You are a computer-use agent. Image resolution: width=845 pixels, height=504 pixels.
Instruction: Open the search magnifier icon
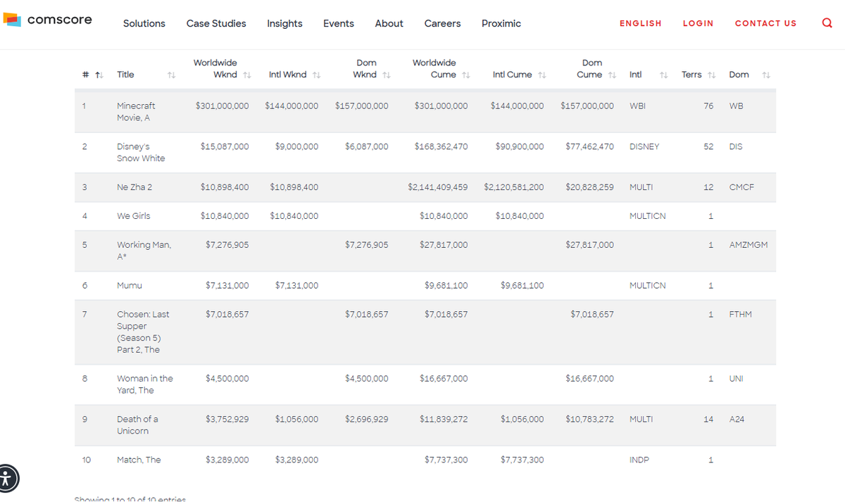tap(827, 23)
